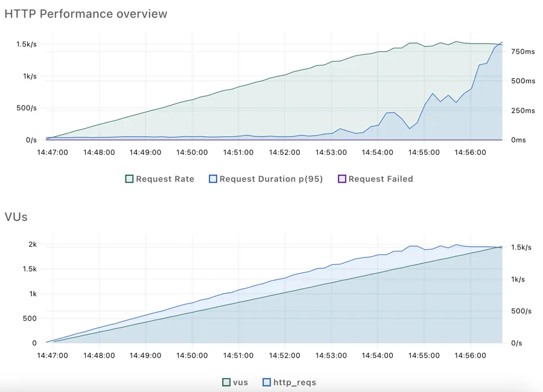
Task: Hide the vus series label
Action: pos(240,382)
